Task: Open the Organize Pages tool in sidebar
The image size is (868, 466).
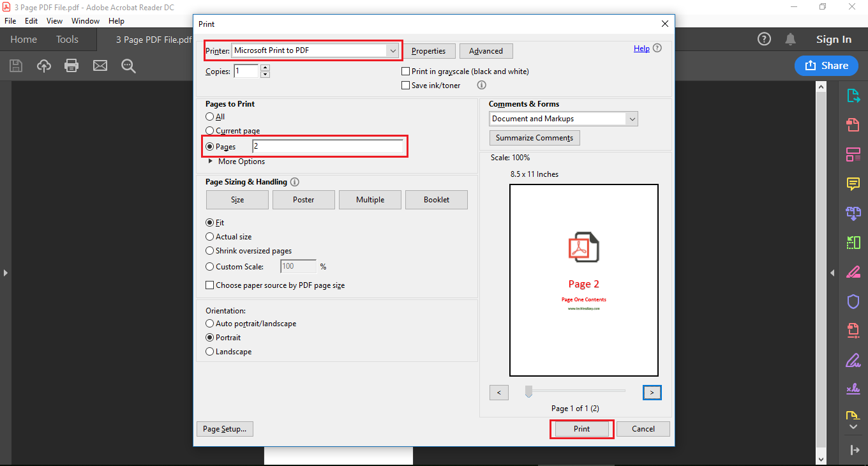Action: point(853,154)
